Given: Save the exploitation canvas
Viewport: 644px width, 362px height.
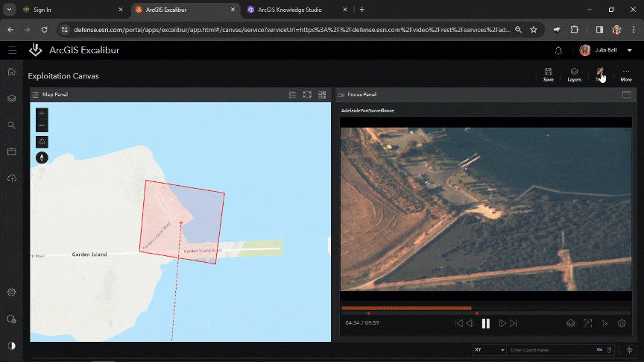Looking at the screenshot, I should point(549,75).
